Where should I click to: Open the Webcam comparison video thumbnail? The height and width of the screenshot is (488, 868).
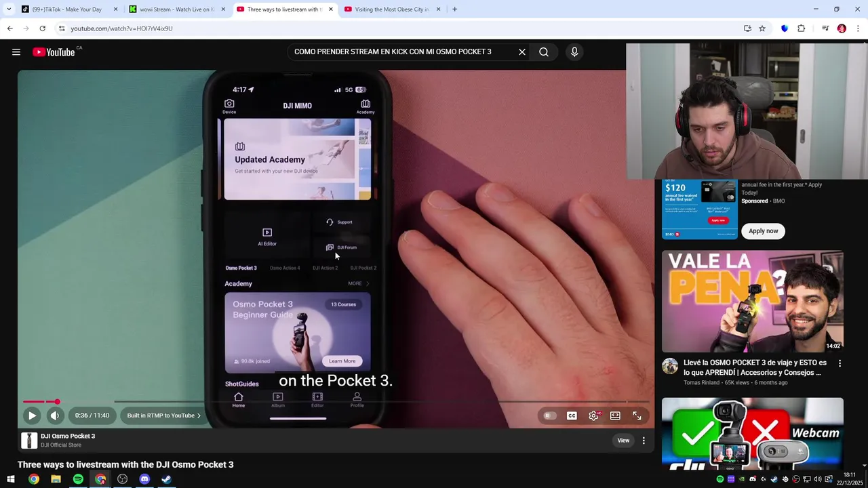pos(753,432)
